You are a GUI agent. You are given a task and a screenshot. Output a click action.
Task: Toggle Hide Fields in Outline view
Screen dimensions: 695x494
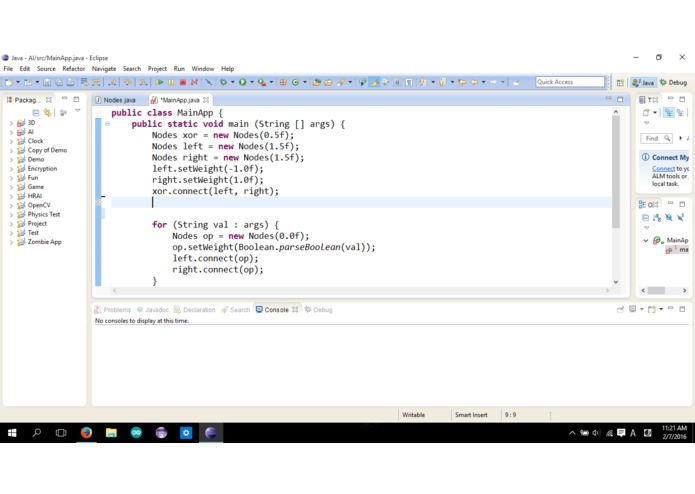[x=668, y=218]
